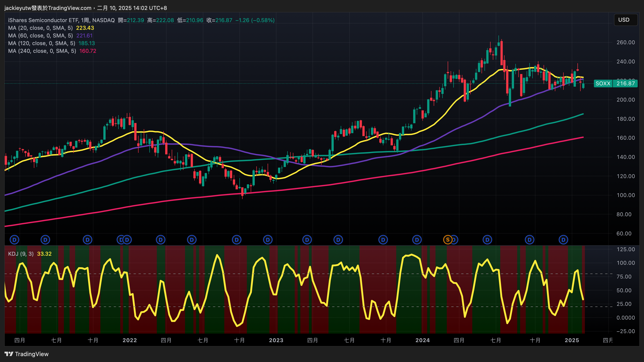Click the orange S split marker

pyautogui.click(x=447, y=240)
